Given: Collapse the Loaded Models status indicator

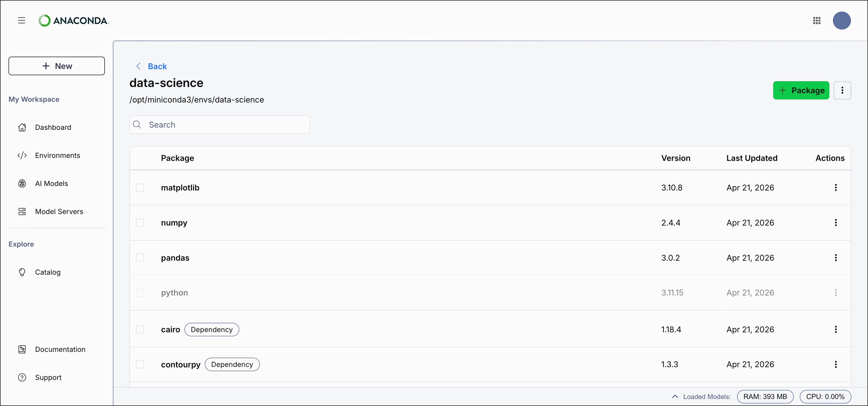Looking at the screenshot, I should pos(675,396).
